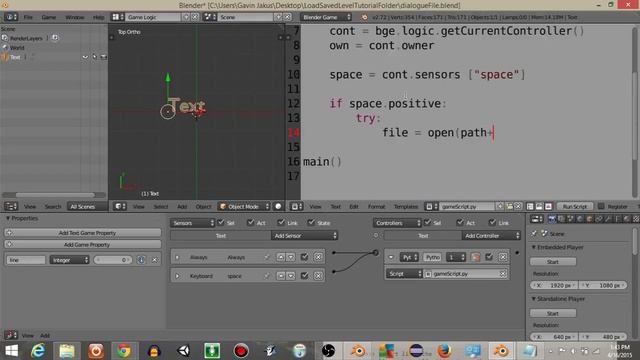Viewport: 640px width, 360px height.
Task: Toggle sensors State checkbox
Action: 311,222
